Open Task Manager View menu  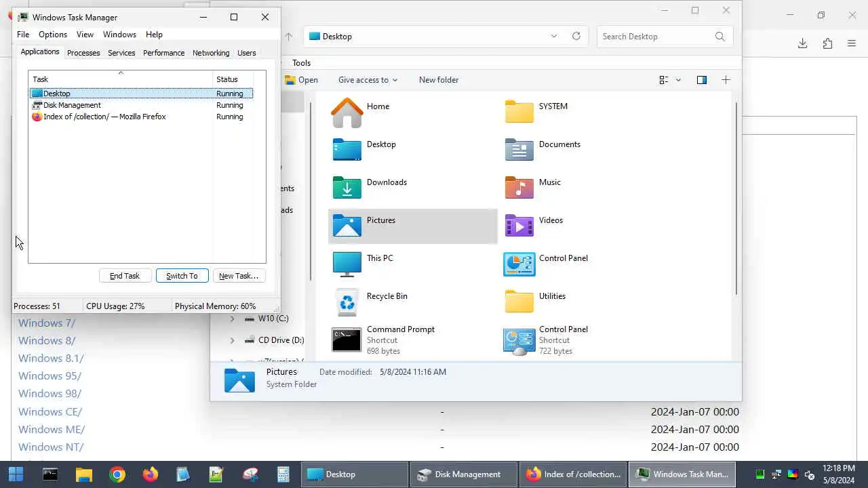pos(85,35)
